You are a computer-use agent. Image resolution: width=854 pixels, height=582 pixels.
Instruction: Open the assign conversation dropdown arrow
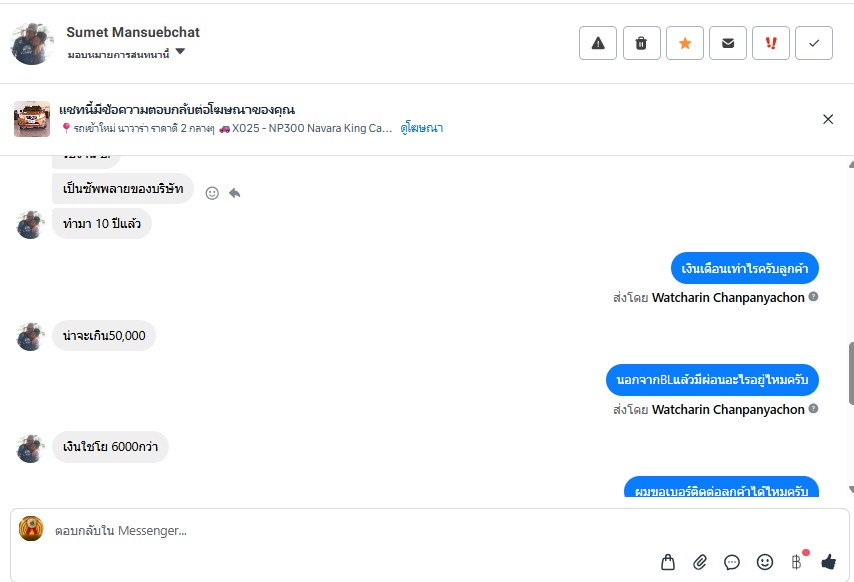(180, 52)
